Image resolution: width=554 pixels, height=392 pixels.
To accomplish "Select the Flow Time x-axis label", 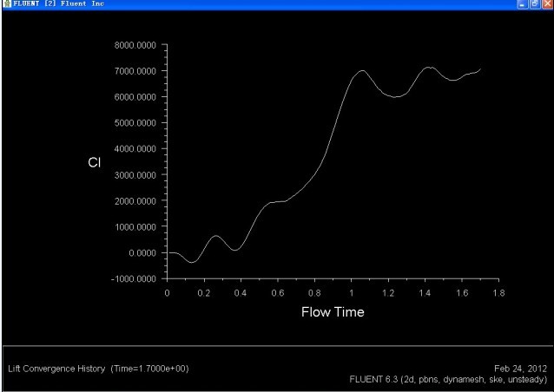I will [x=333, y=312].
